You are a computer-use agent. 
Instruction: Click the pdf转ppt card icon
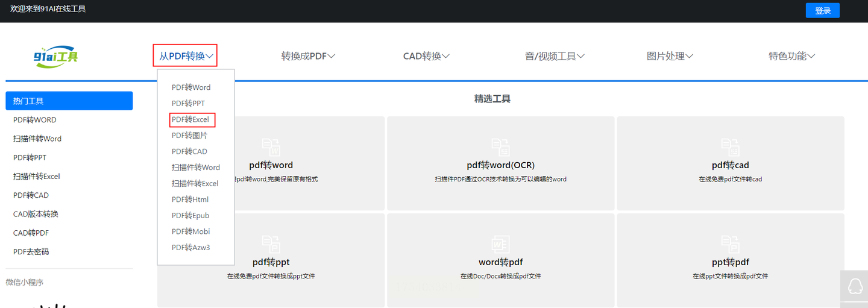coord(271,244)
